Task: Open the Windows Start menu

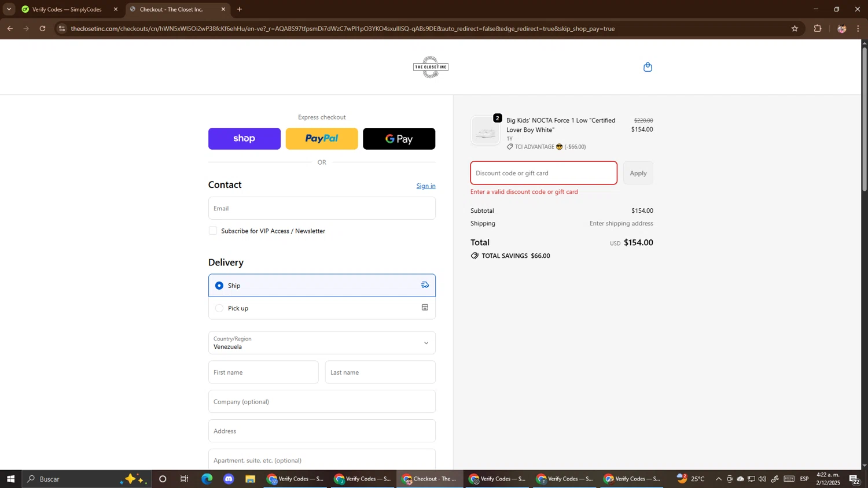Action: coord(10,479)
